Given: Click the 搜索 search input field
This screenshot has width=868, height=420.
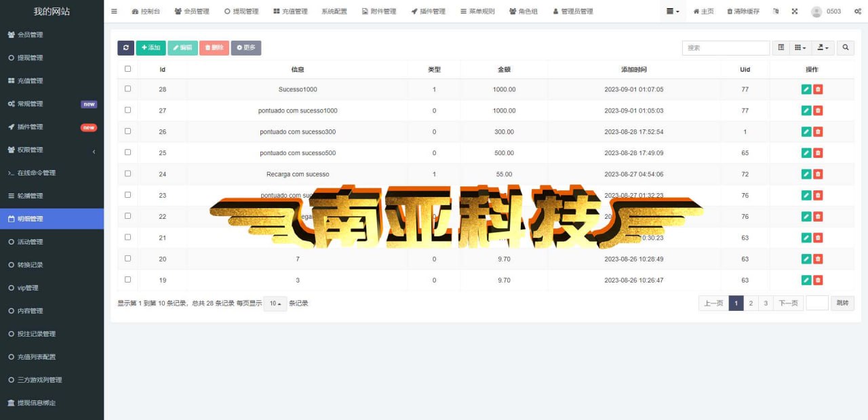Looking at the screenshot, I should [x=726, y=47].
